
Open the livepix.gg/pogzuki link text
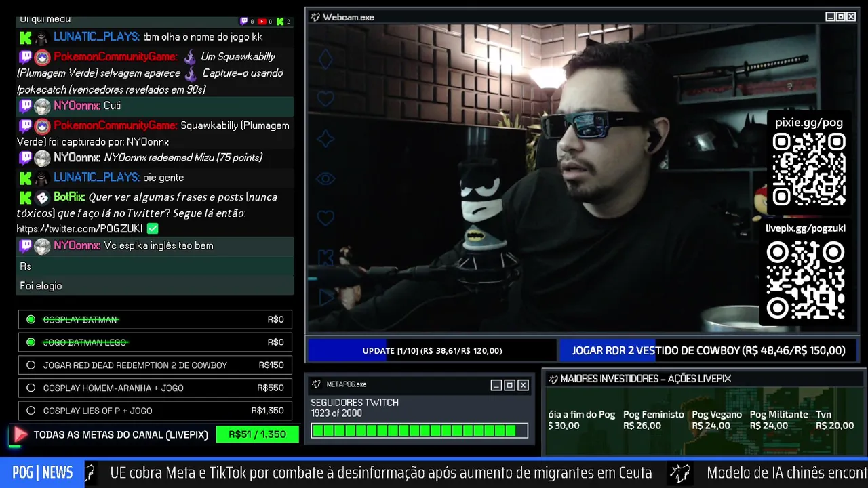pos(806,228)
